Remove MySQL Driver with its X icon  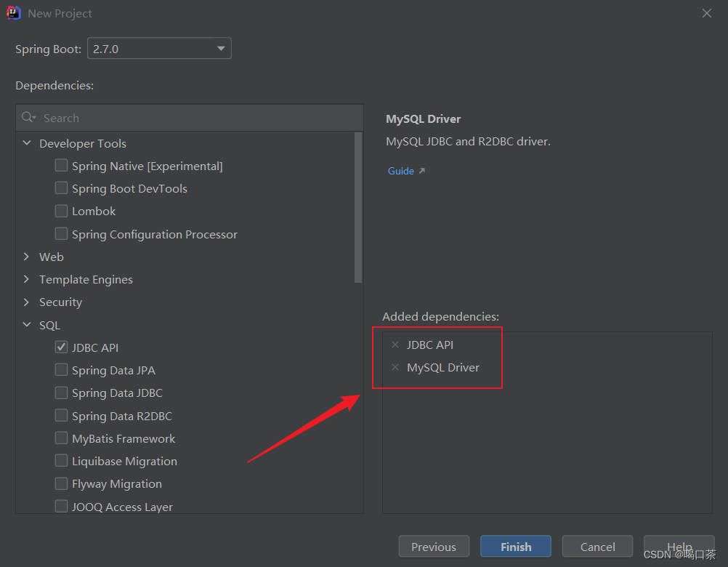pos(395,367)
